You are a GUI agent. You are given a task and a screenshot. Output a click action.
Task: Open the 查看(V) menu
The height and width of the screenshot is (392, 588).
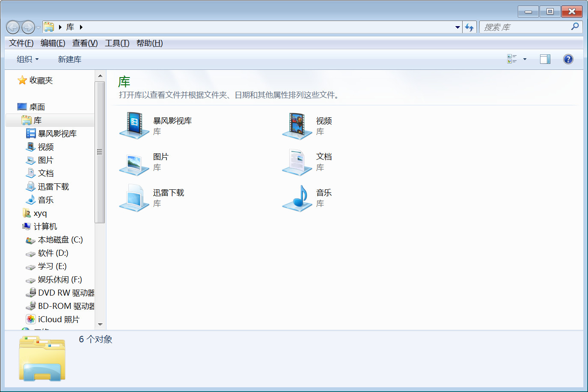(85, 43)
